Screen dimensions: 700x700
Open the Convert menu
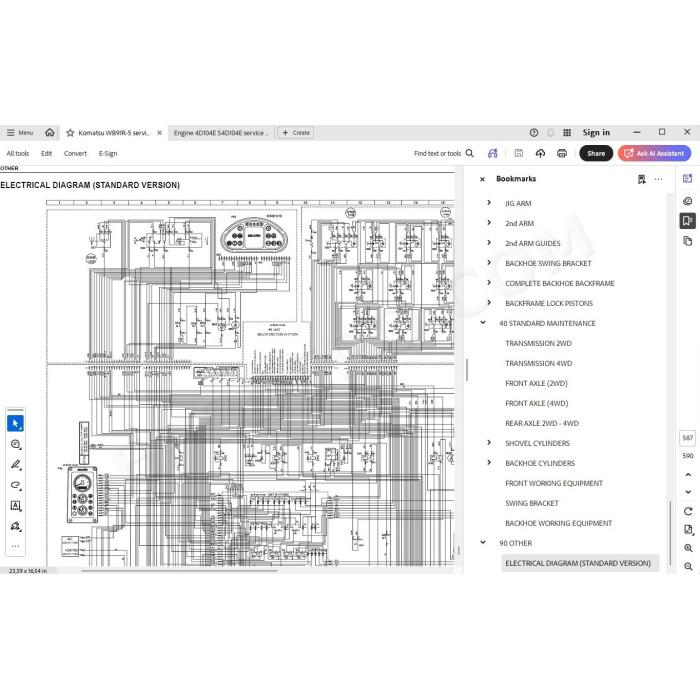(75, 153)
